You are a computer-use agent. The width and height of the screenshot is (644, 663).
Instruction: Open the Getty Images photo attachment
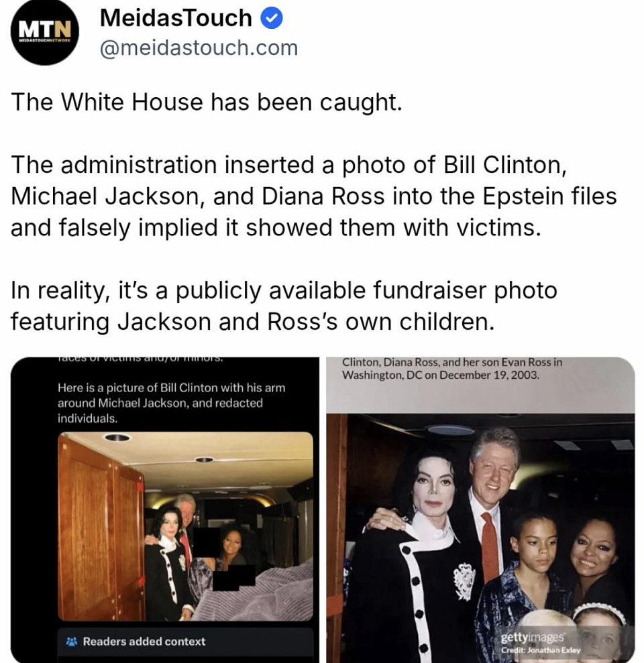(x=480, y=510)
